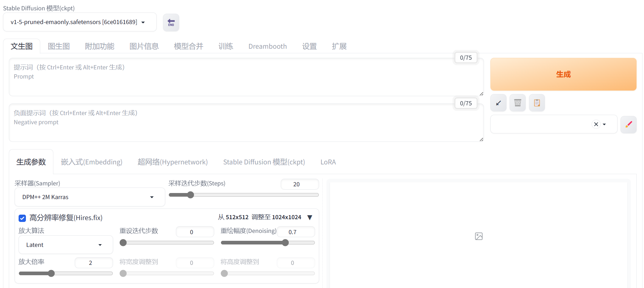Click the 将宽度调整到 slider
This screenshot has width=644, height=288.
click(x=167, y=273)
